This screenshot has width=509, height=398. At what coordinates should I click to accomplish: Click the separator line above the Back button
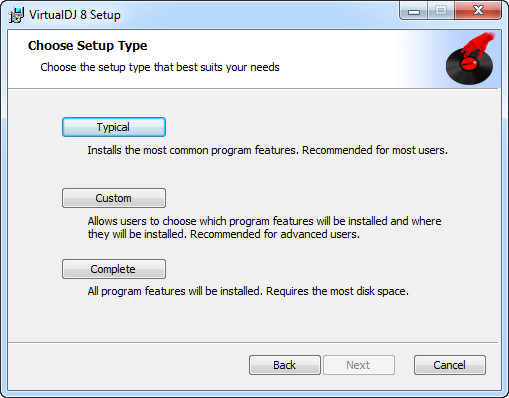[x=253, y=342]
